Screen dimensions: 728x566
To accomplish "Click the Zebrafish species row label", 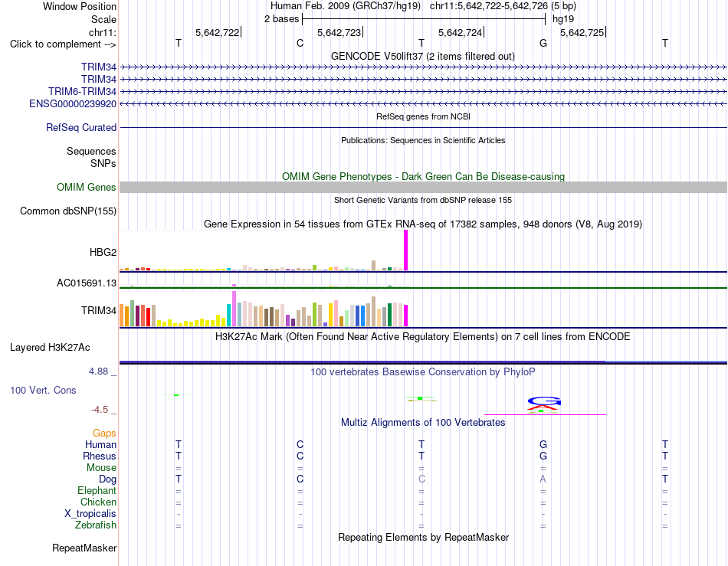I will pos(96,525).
